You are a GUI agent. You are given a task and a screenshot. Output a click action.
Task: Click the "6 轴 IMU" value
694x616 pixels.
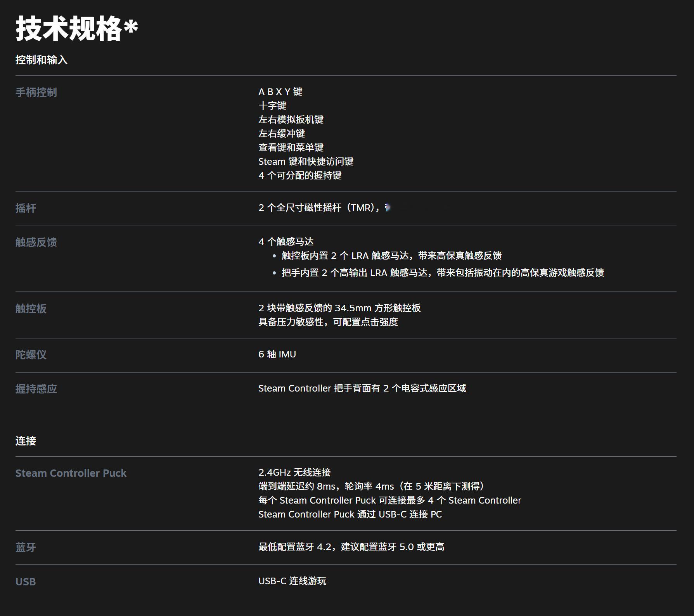[277, 354]
